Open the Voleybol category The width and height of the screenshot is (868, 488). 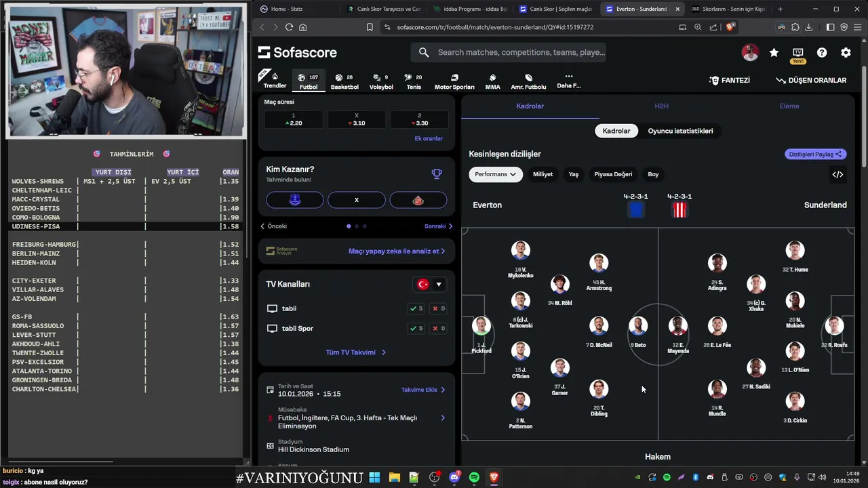(381, 81)
